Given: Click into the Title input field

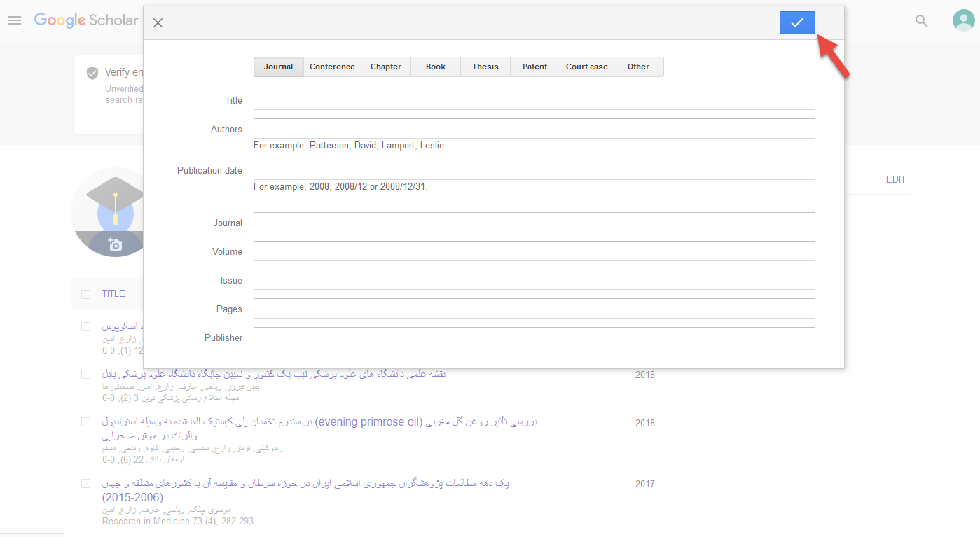Looking at the screenshot, I should (x=534, y=100).
